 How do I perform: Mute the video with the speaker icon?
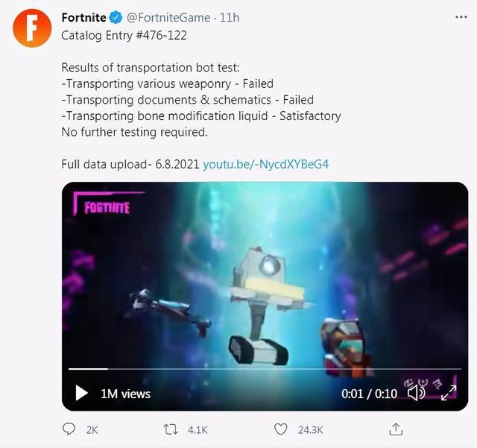416,392
